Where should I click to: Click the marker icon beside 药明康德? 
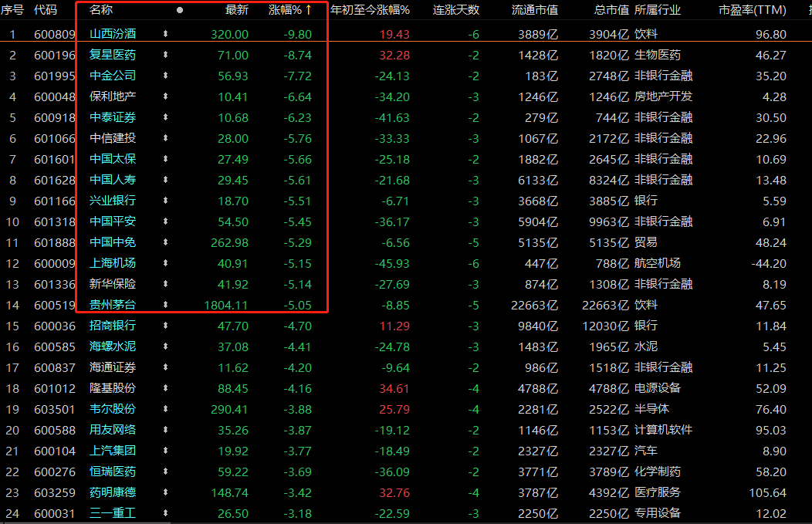pyautogui.click(x=166, y=492)
